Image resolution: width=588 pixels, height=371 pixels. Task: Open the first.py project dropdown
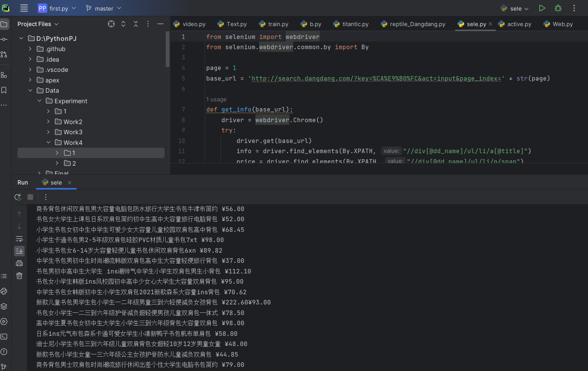point(57,8)
